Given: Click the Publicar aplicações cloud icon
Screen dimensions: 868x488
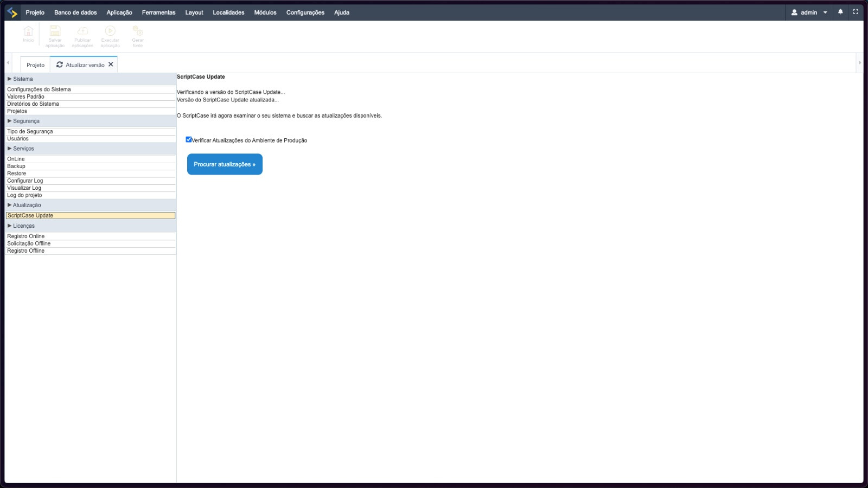Looking at the screenshot, I should click(82, 31).
